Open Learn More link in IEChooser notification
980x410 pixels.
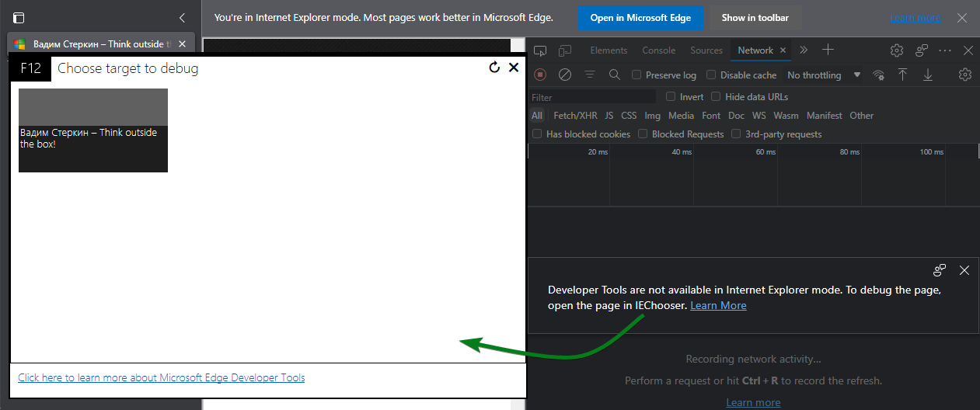click(718, 305)
